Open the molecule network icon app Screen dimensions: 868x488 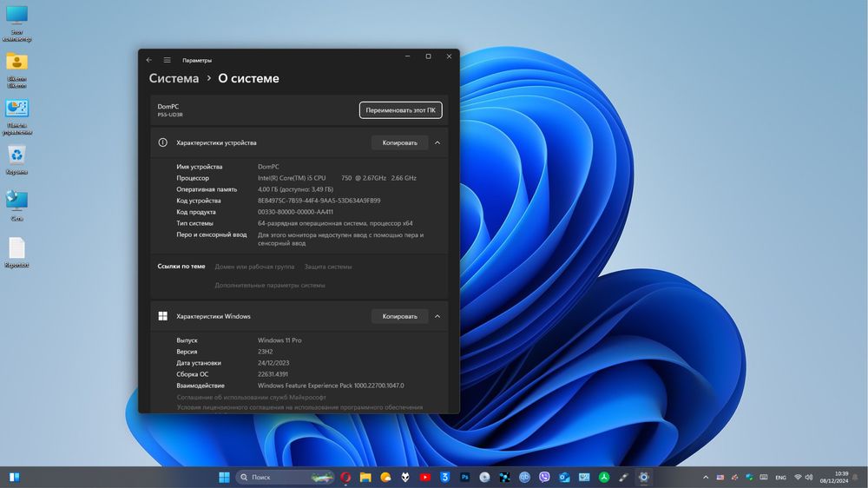(504, 477)
